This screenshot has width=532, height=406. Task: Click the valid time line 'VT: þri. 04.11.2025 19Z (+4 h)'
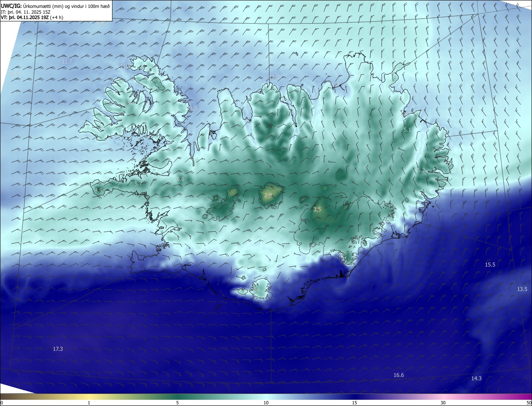(32, 17)
